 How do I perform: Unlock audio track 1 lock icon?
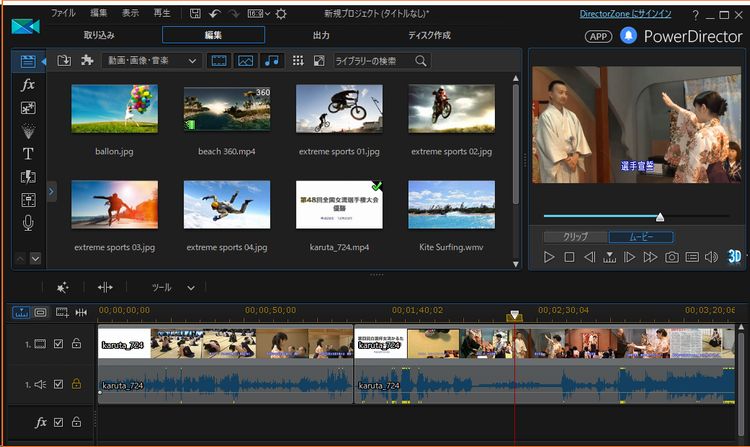(76, 383)
